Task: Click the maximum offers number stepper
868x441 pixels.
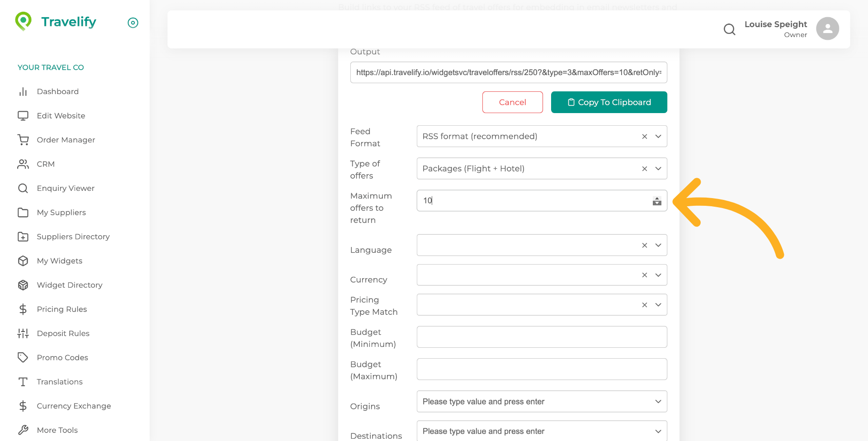Action: (657, 201)
